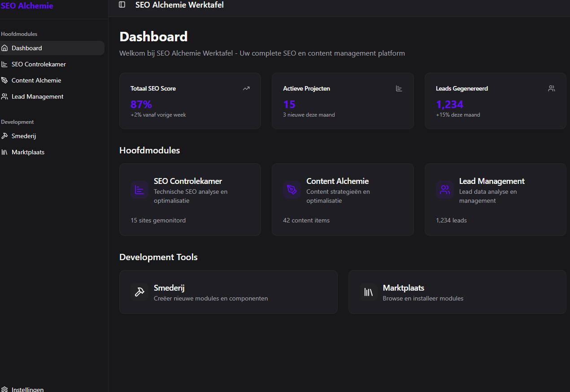Open the Smederij development tool card

[228, 292]
